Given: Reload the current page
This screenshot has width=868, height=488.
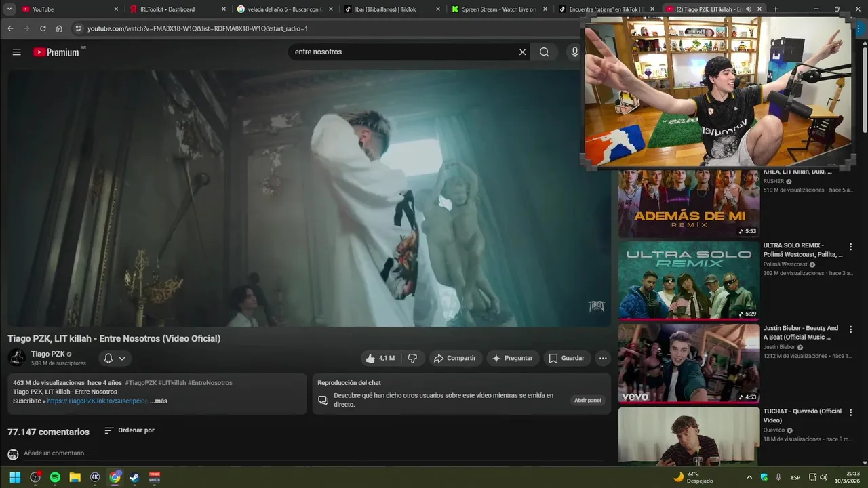Looking at the screenshot, I should pos(43,28).
